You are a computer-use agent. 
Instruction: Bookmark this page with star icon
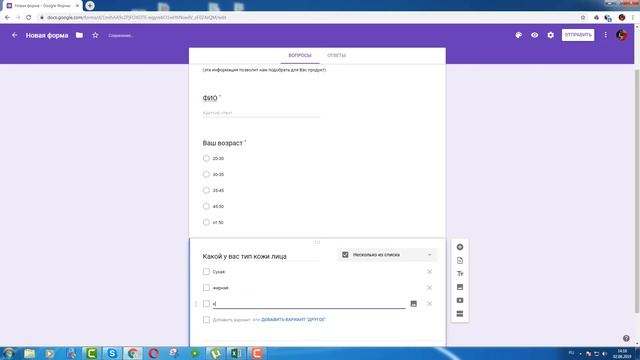pyautogui.click(x=583, y=18)
